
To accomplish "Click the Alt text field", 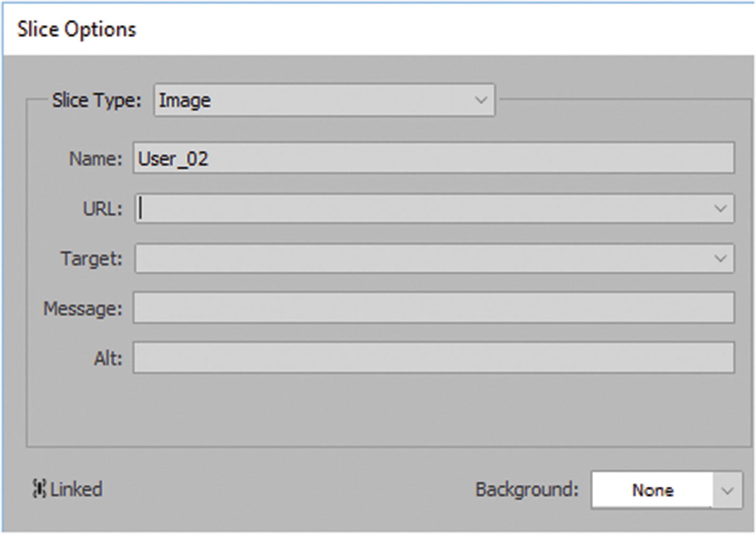I will [433, 358].
